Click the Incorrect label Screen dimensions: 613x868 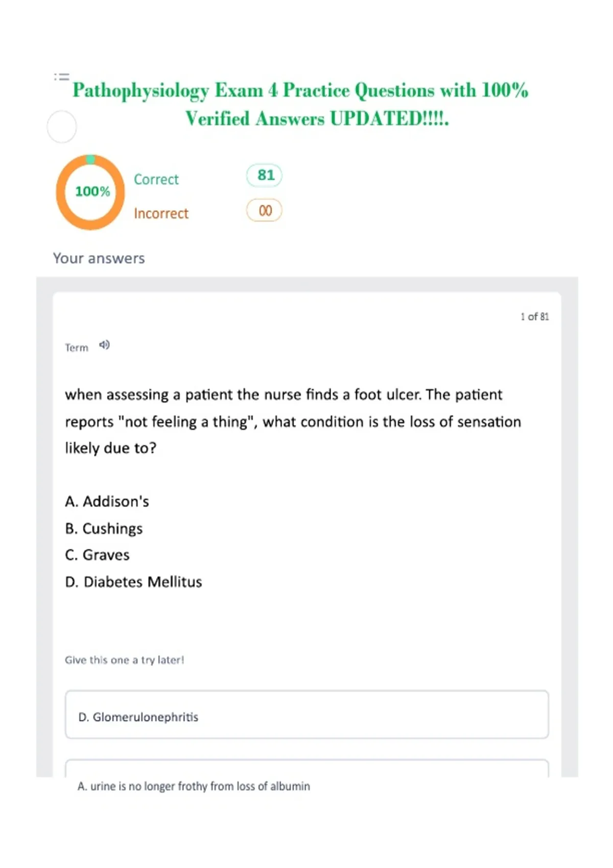(x=161, y=213)
